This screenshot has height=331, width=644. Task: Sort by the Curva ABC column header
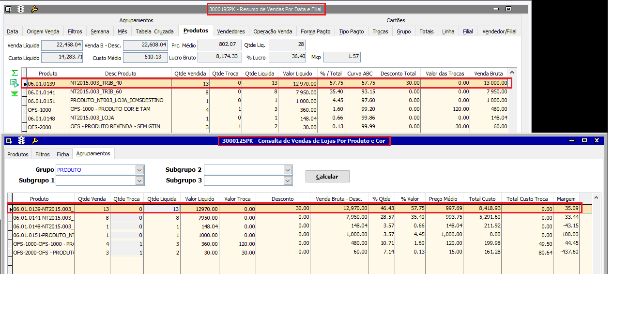[360, 74]
